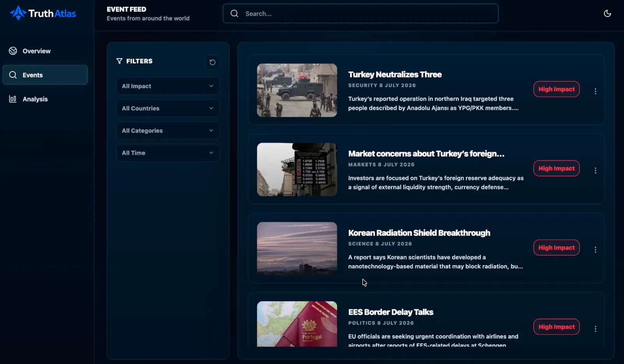The image size is (624, 364).
Task: Expand the All Categories dropdown
Action: tap(168, 131)
